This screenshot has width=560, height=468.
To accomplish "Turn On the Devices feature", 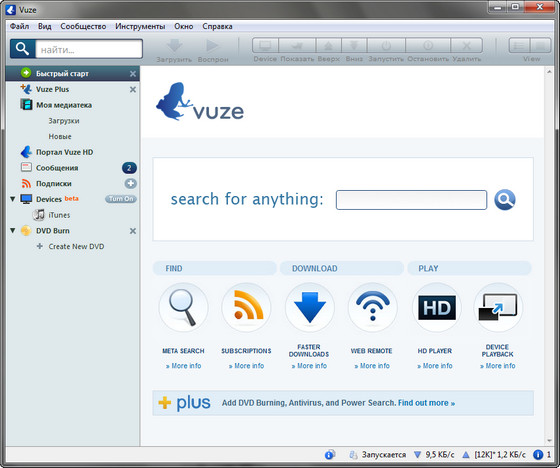I will click(x=121, y=199).
